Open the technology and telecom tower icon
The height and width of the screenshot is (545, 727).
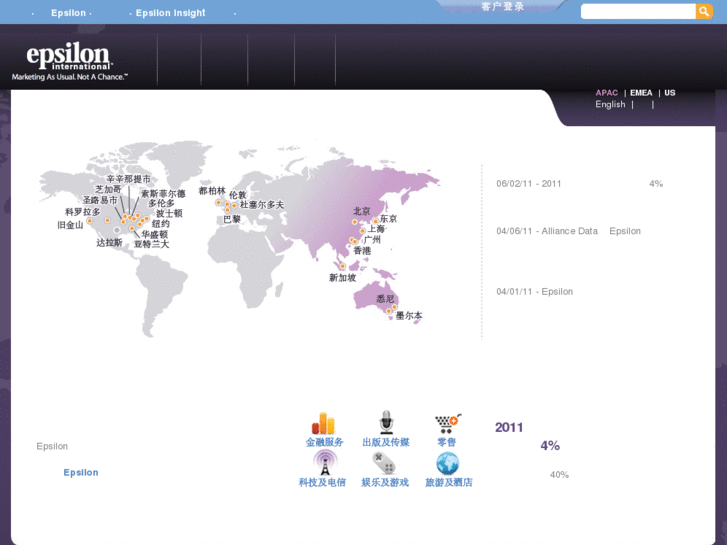325,462
